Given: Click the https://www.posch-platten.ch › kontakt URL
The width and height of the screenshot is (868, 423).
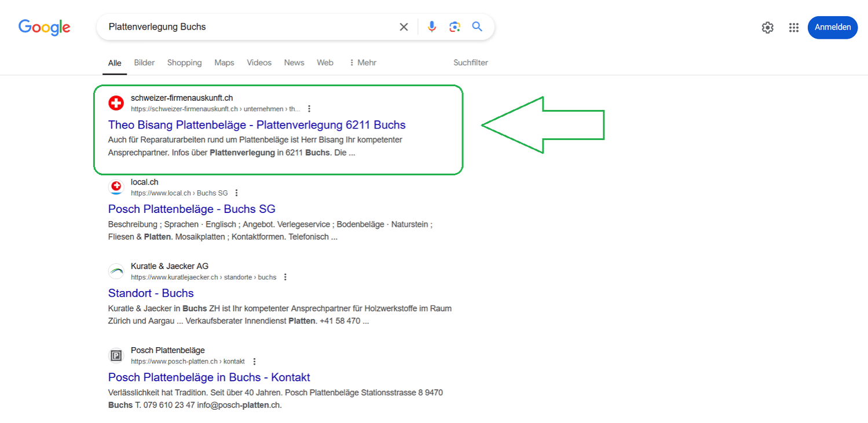Looking at the screenshot, I should [188, 362].
